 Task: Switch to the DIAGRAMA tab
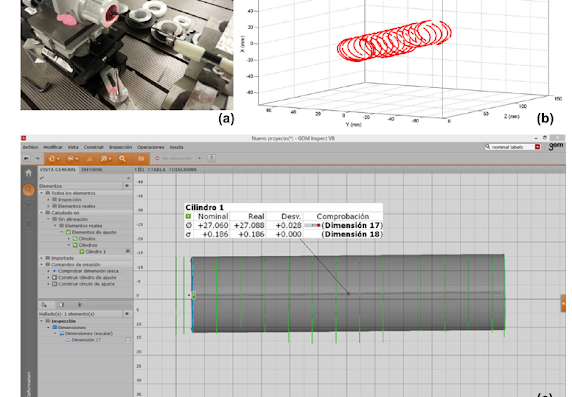(x=183, y=170)
